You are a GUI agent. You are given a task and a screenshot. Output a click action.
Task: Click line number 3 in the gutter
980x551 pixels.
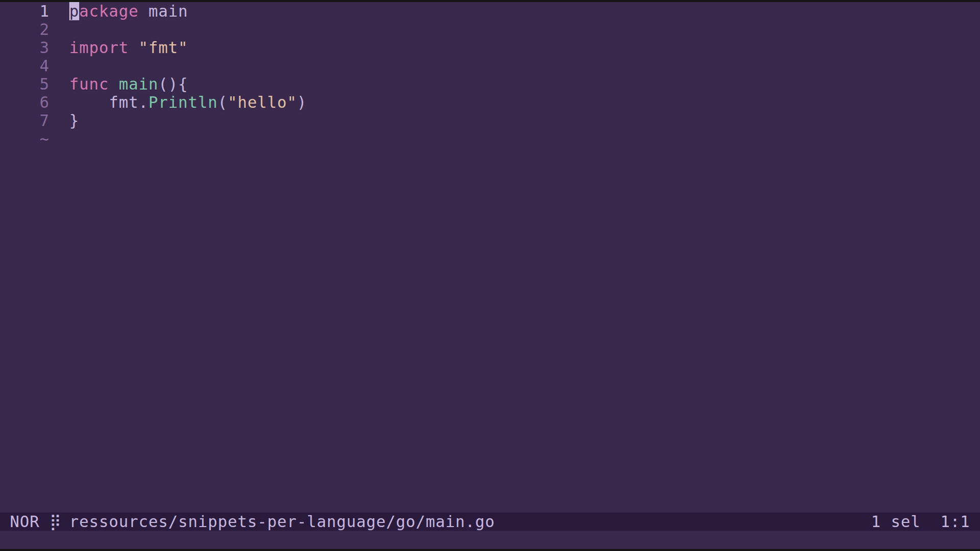44,48
